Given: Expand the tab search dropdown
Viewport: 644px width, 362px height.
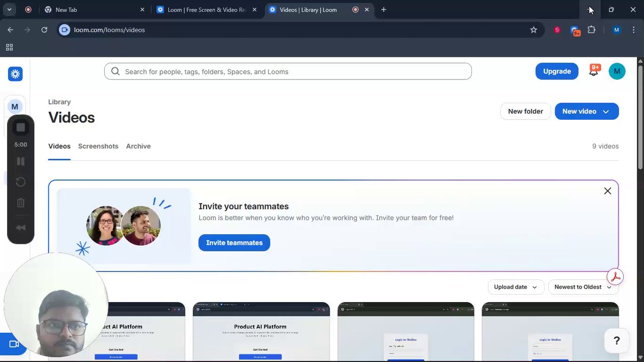Looking at the screenshot, I should pos(9,10).
